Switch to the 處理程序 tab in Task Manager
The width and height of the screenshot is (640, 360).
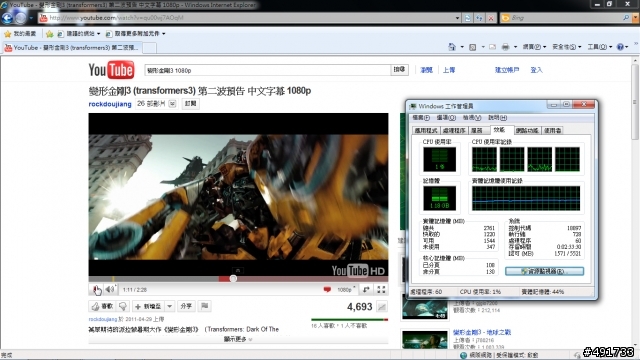click(x=454, y=131)
